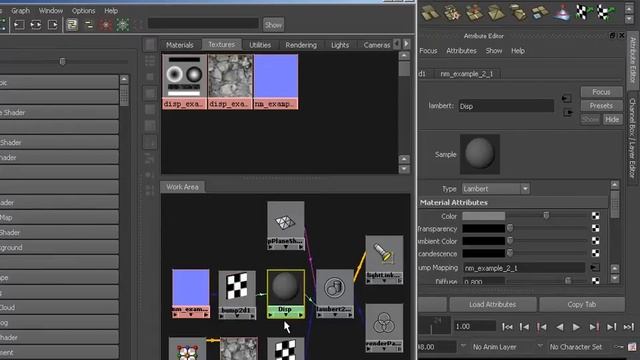Select the bump2d1 checker node in Work Area
The image size is (640, 360).
[237, 295]
